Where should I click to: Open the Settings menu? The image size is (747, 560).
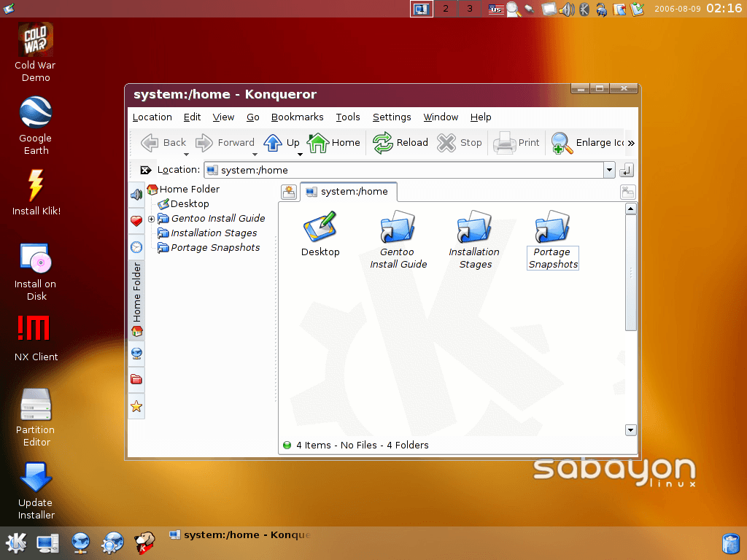[x=392, y=117]
